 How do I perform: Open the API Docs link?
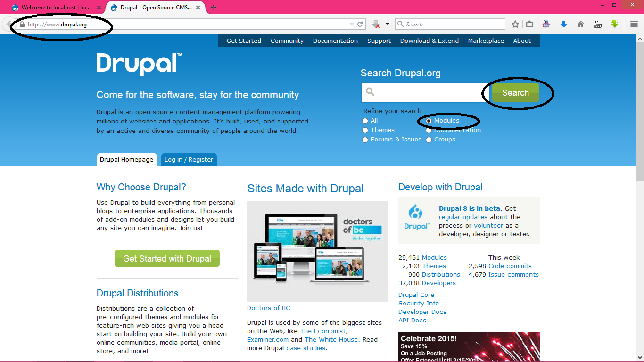[x=412, y=320]
